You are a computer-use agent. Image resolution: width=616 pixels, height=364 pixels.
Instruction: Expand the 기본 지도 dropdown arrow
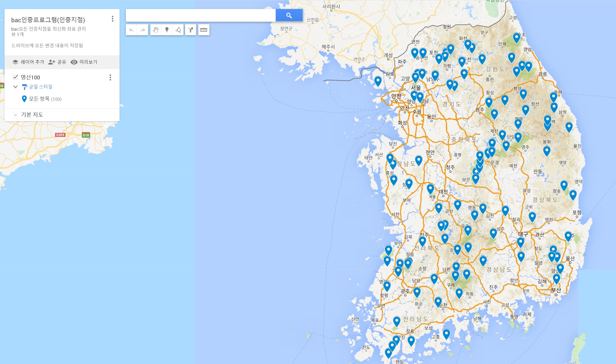click(15, 115)
